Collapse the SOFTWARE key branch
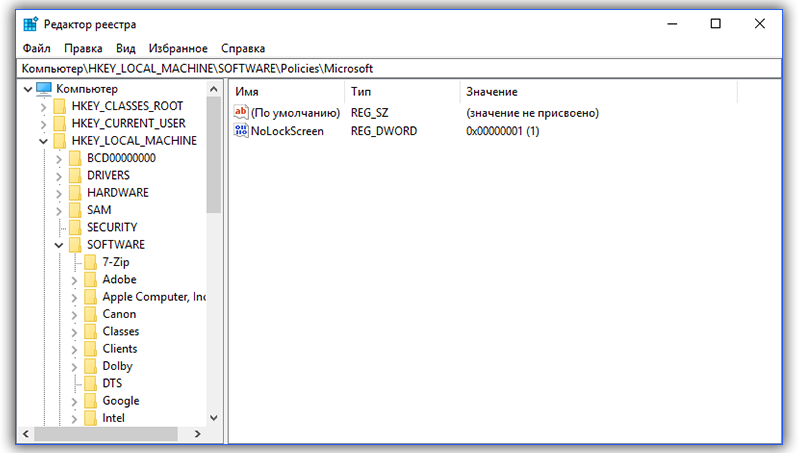 pyautogui.click(x=59, y=245)
